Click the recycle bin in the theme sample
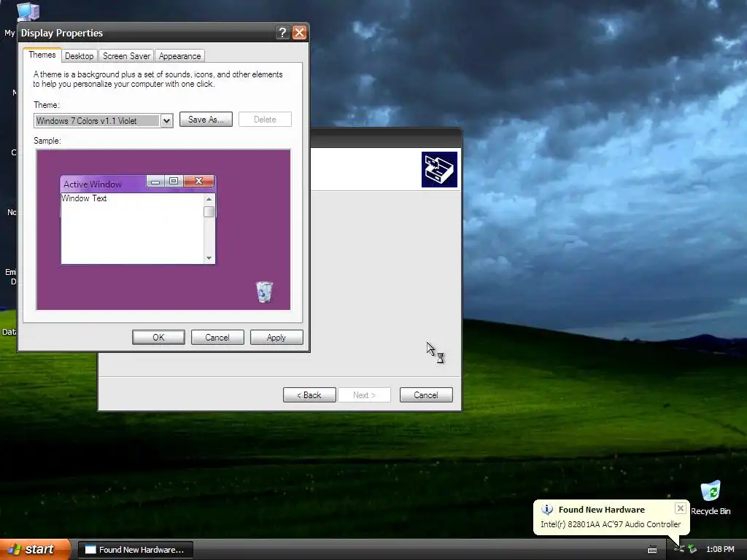747x560 pixels. [x=264, y=292]
